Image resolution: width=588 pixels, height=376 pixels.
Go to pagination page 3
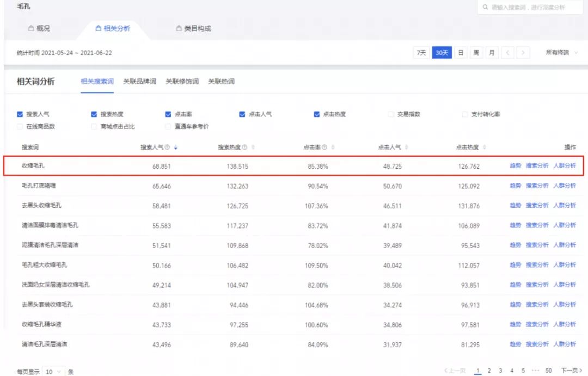click(500, 369)
